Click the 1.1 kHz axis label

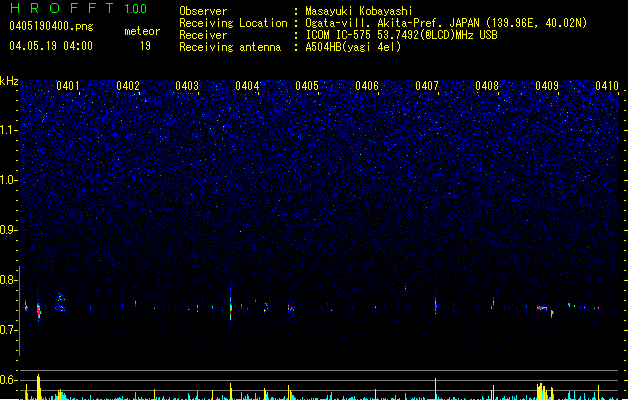click(x=9, y=130)
